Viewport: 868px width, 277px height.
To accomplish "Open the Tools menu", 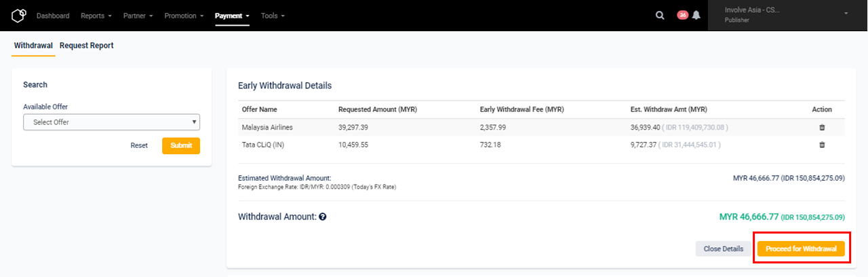I will (273, 15).
